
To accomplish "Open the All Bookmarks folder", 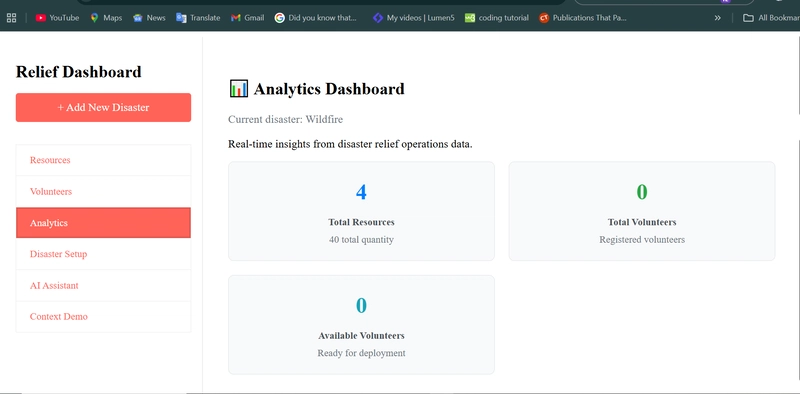I will pyautogui.click(x=771, y=18).
